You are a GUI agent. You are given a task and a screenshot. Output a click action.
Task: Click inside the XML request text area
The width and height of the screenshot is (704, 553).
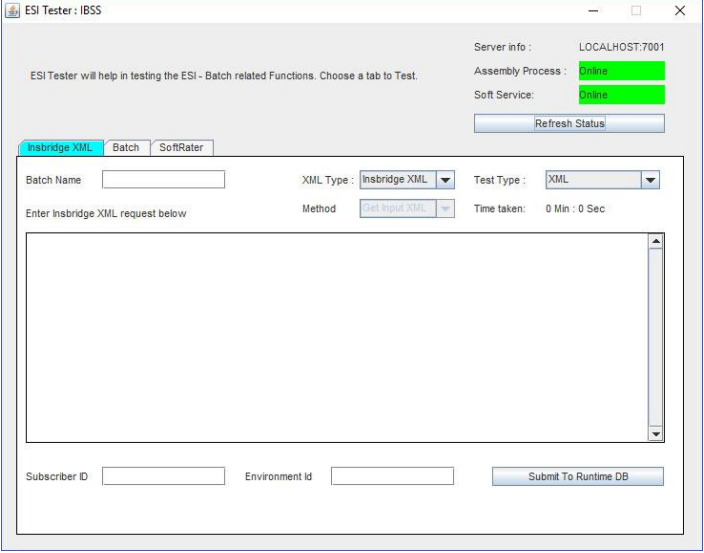[x=337, y=338]
